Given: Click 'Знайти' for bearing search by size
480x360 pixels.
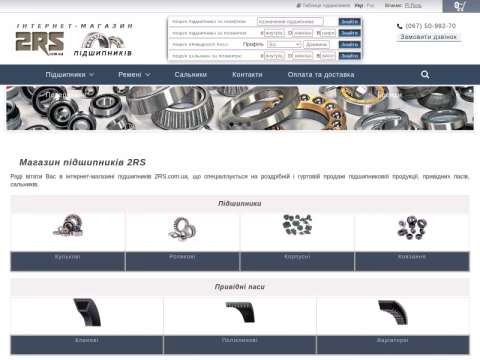Looking at the screenshot, I should pyautogui.click(x=349, y=33).
